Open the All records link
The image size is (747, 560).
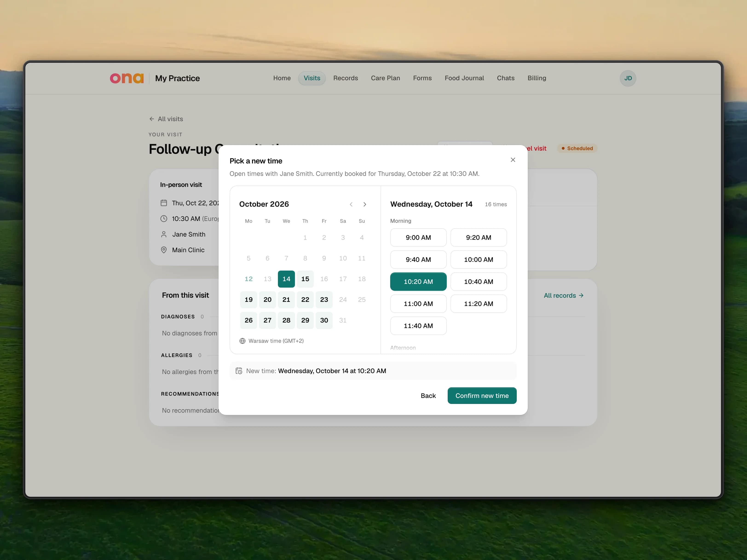(x=563, y=296)
